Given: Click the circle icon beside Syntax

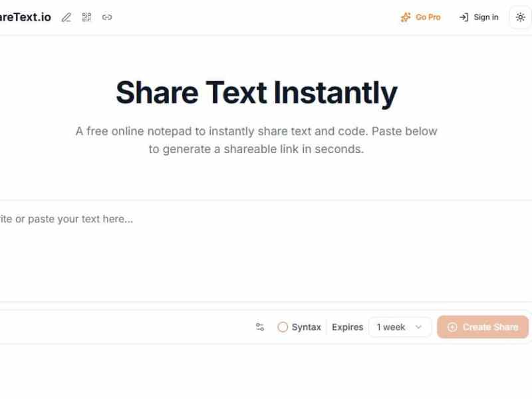Looking at the screenshot, I should [x=283, y=327].
